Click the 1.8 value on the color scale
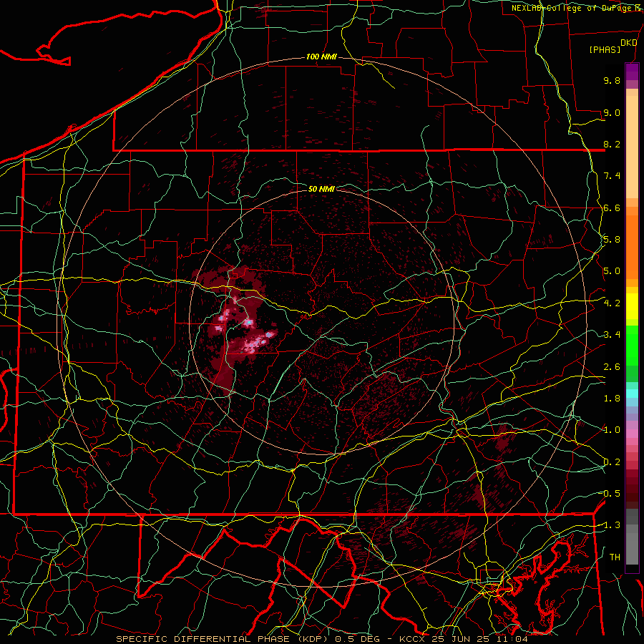This screenshot has width=644, height=644. [612, 399]
